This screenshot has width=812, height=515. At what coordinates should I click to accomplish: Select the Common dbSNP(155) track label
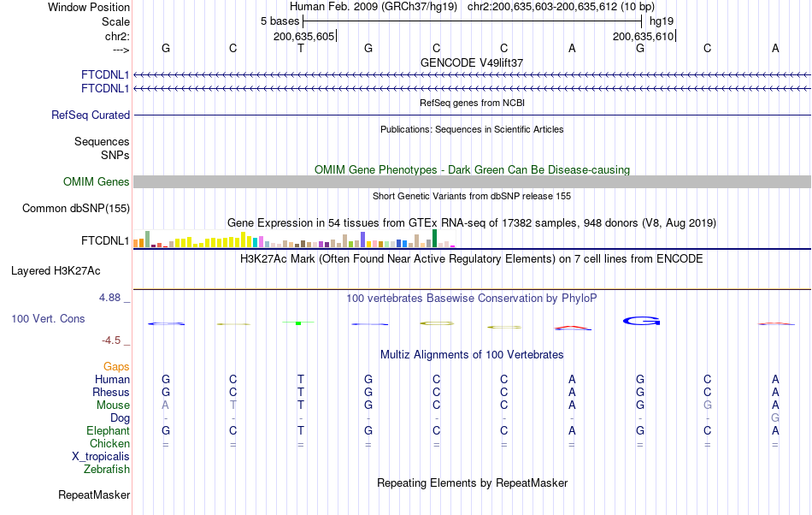[x=75, y=208]
